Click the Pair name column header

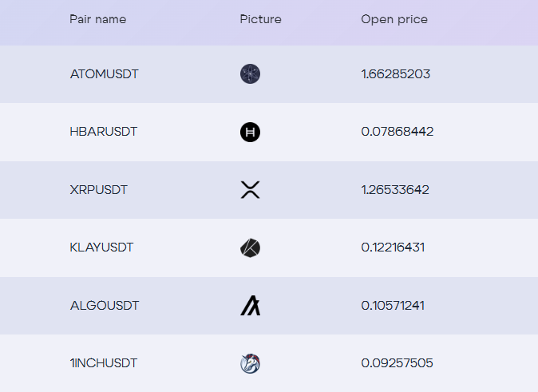(x=97, y=19)
